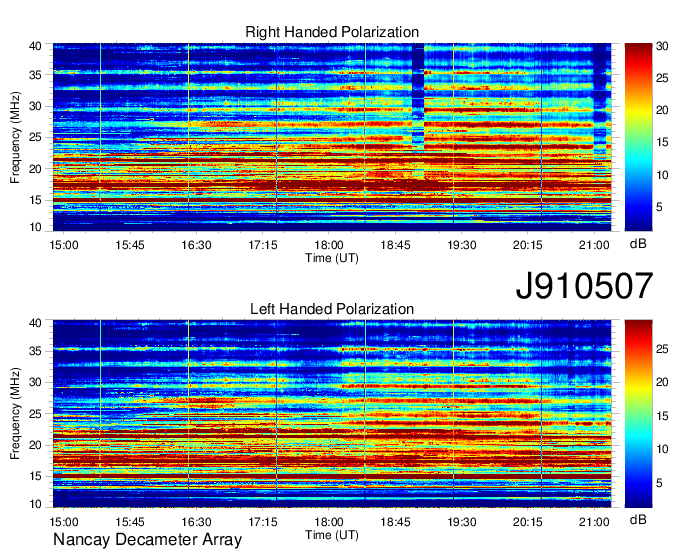The image size is (680, 552).
Task: Select the J910507 identifier label
Action: (x=584, y=286)
